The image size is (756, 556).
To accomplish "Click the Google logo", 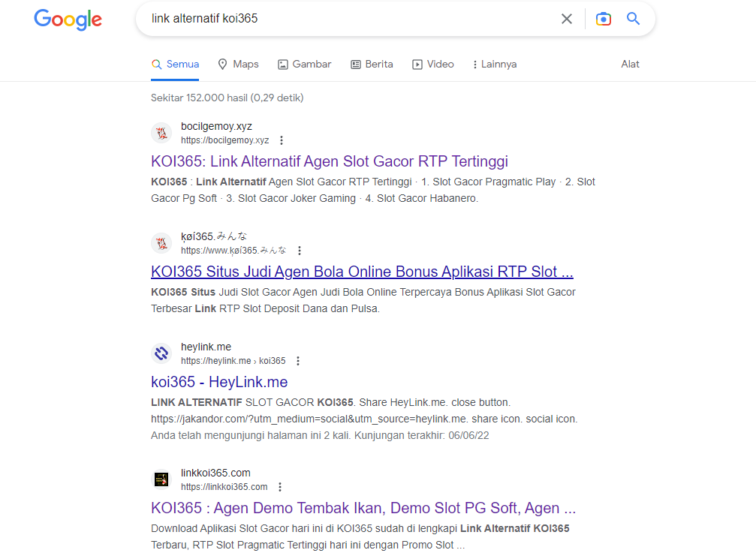I will click(x=68, y=20).
